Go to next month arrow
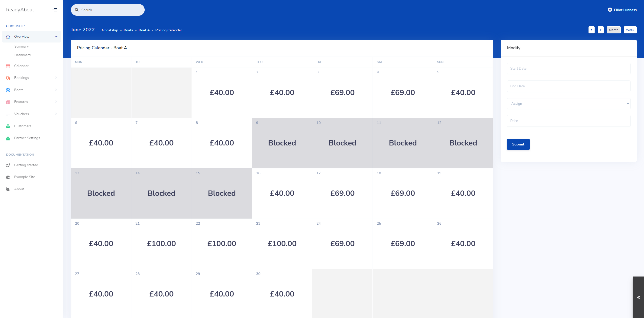 (601, 30)
